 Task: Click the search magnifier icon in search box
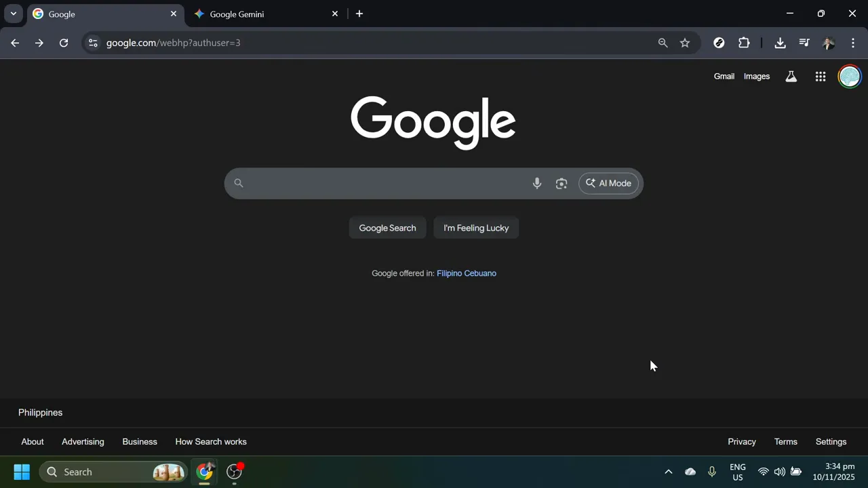[x=239, y=183]
